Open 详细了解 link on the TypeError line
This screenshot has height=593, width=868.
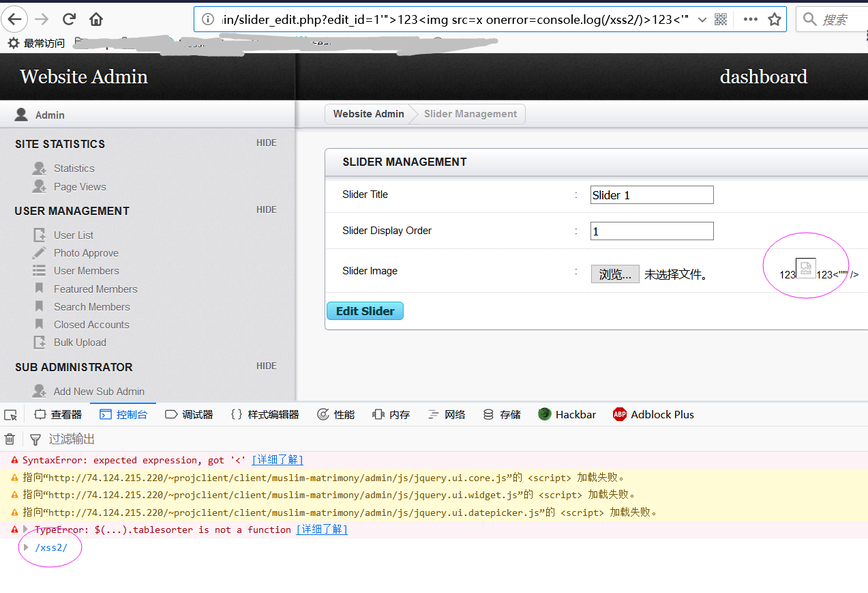pyautogui.click(x=322, y=530)
